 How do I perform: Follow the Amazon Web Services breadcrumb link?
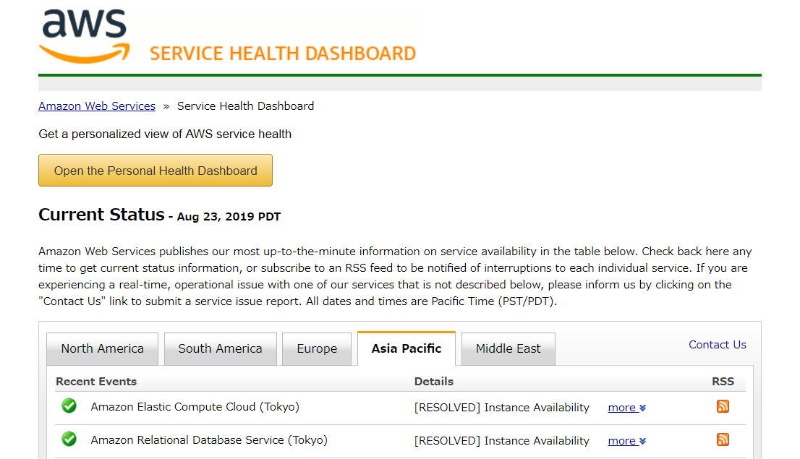tap(97, 106)
